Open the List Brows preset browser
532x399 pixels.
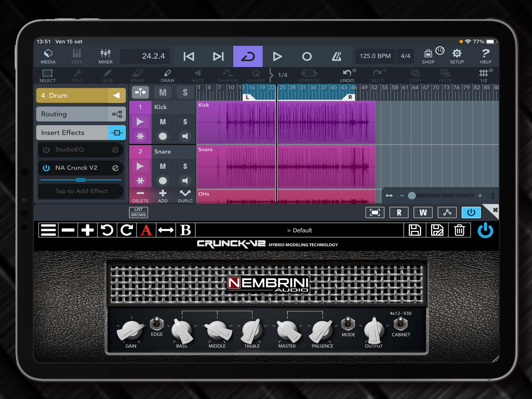[138, 212]
